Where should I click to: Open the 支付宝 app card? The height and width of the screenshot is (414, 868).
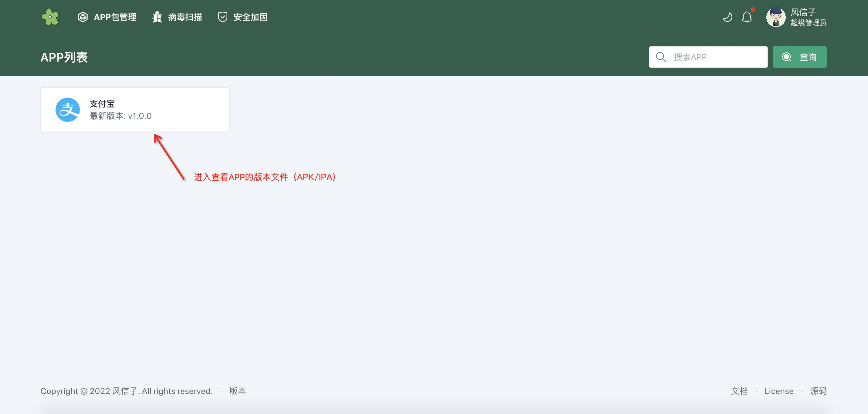click(x=135, y=110)
